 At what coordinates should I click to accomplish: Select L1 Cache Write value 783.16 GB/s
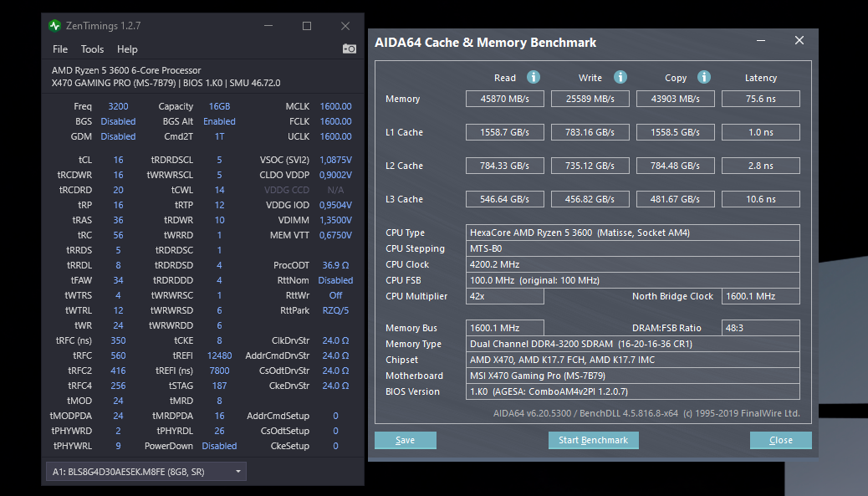point(590,132)
